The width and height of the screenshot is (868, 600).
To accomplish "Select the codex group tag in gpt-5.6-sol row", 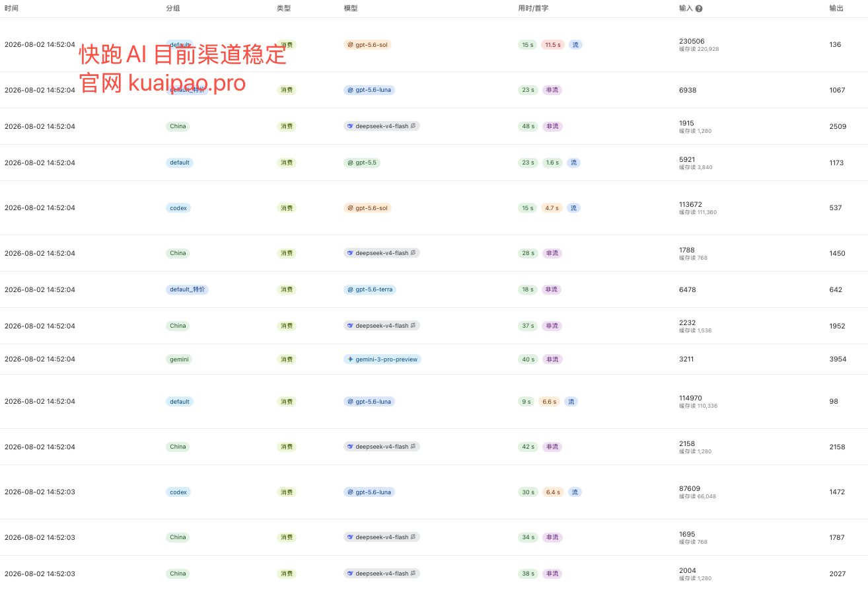I will (179, 208).
